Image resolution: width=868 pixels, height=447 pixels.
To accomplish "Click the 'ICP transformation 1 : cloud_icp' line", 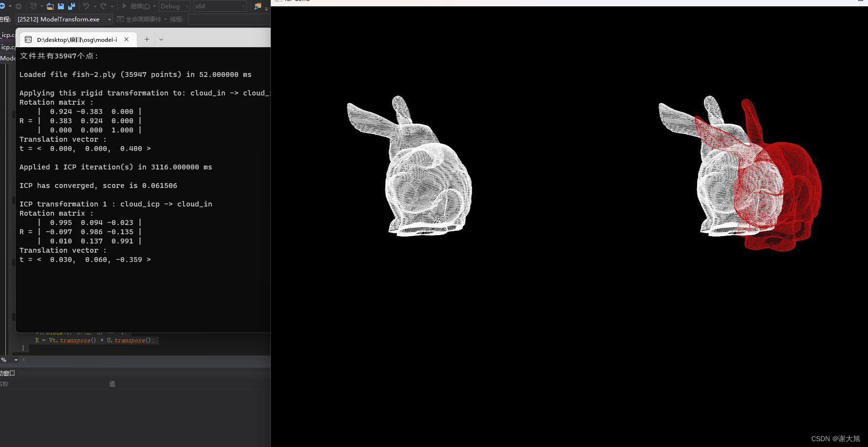I will pyautogui.click(x=115, y=204).
